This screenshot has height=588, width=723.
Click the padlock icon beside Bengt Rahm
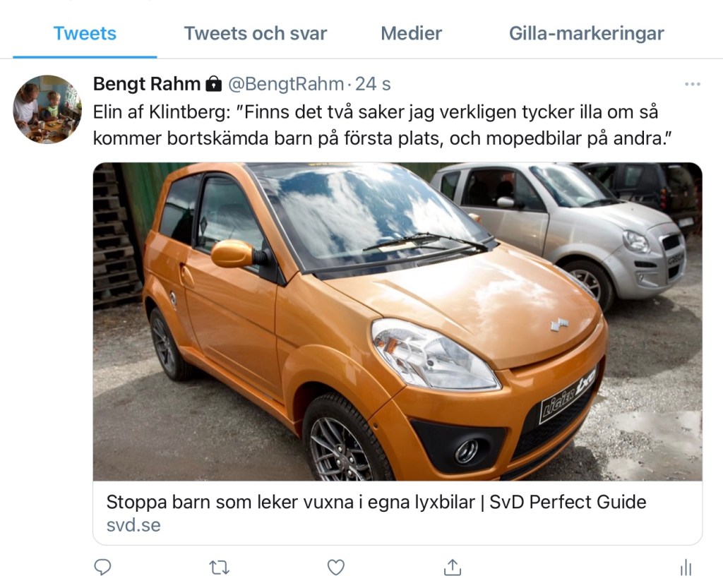tap(213, 85)
